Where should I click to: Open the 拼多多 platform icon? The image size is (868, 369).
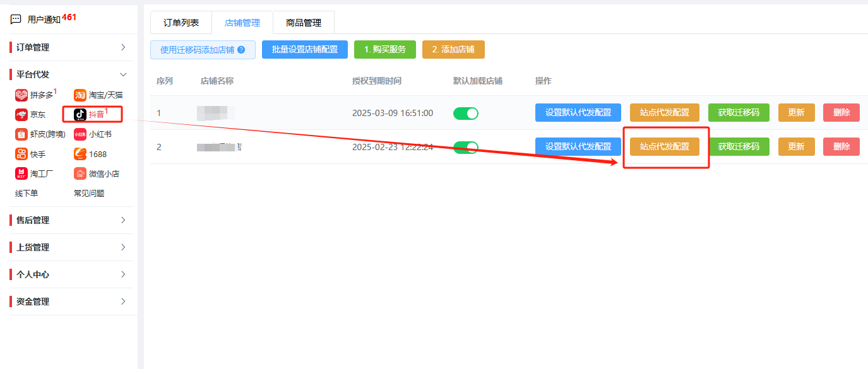(x=21, y=95)
